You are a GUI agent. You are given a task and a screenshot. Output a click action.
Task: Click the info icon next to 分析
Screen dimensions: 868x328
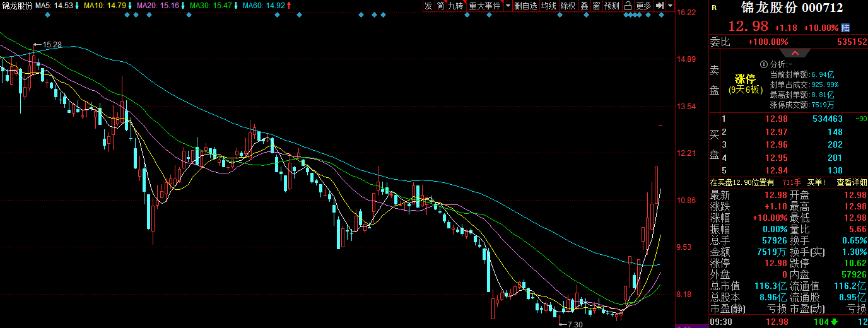(x=765, y=64)
